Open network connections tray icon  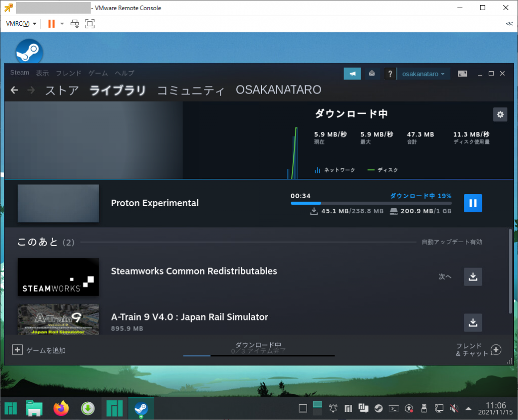[x=439, y=409]
